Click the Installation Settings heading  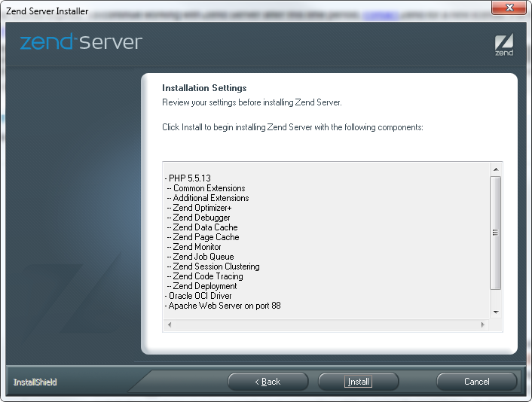204,88
